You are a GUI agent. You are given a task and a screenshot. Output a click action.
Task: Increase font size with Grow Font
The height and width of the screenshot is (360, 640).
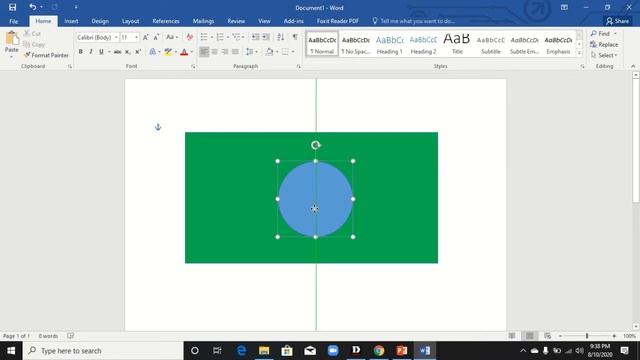click(x=145, y=38)
